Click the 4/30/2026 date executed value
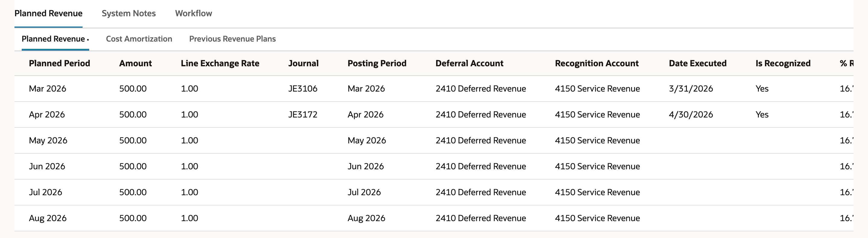Image resolution: width=868 pixels, height=238 pixels. point(691,114)
